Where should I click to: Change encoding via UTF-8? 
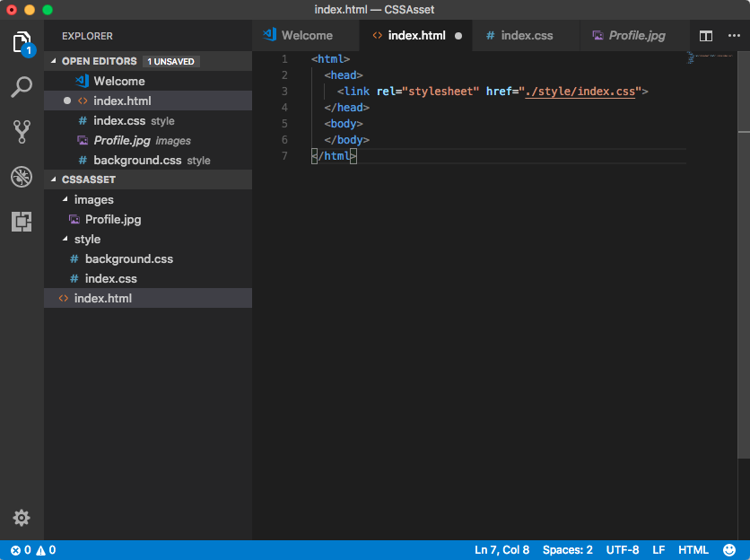tap(623, 550)
